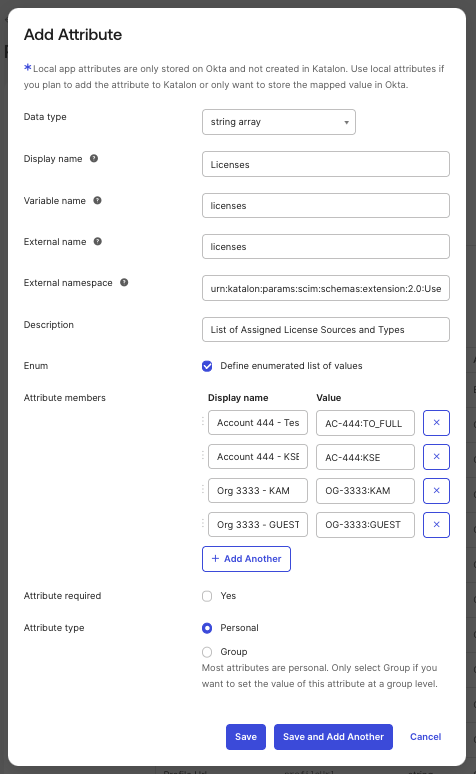Click the Add Attribute heading
The height and width of the screenshot is (774, 476).
click(x=73, y=35)
